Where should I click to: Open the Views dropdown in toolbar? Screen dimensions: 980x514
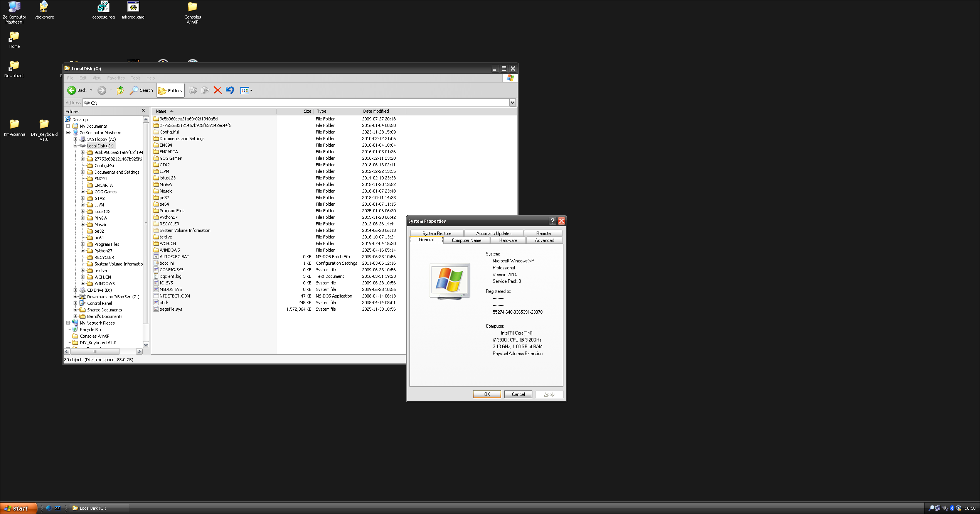click(246, 91)
